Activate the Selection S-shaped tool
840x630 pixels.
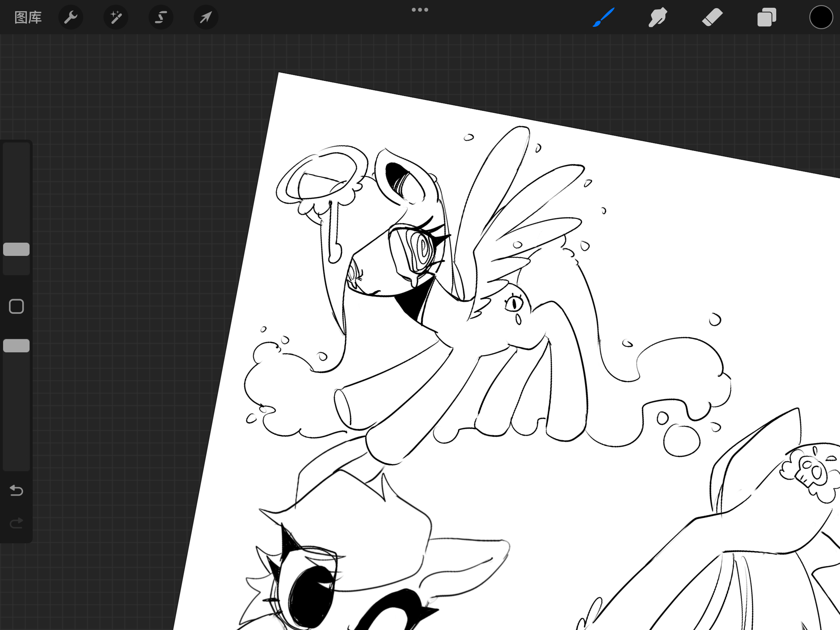161,17
